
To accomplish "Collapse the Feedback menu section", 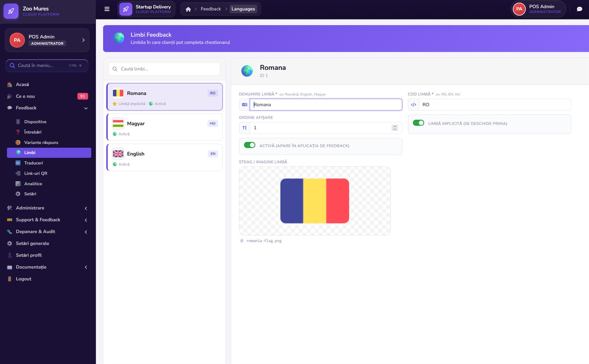I will tap(86, 108).
